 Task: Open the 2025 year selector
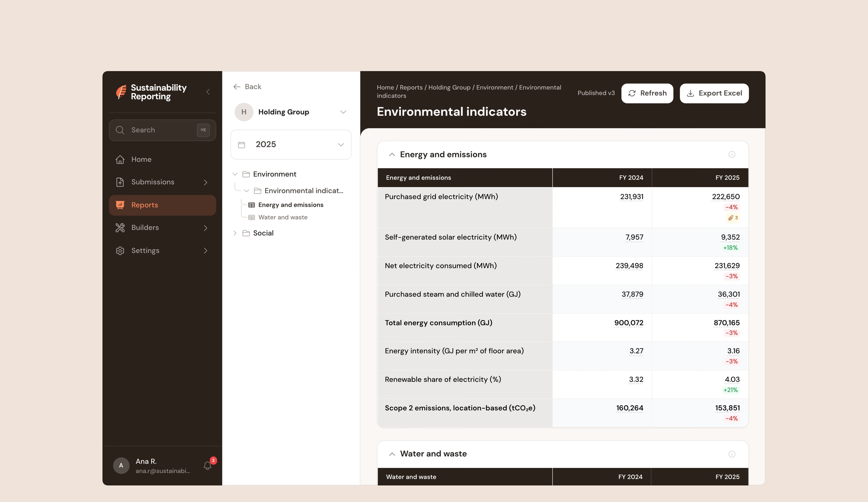pos(291,145)
